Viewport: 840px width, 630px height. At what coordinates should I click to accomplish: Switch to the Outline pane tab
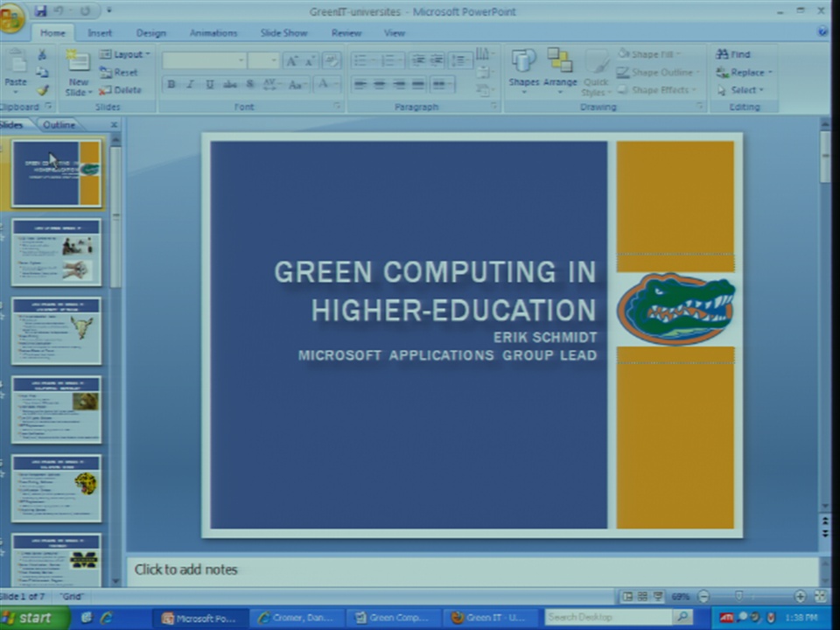coord(59,125)
